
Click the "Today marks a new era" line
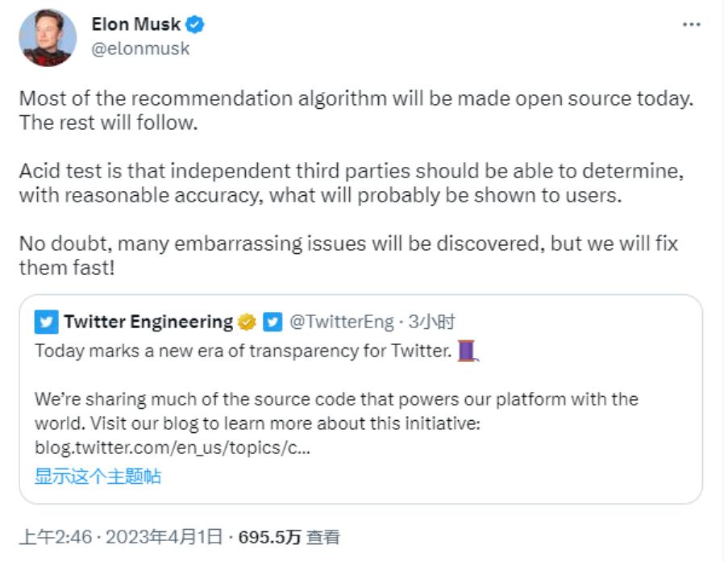point(243,352)
